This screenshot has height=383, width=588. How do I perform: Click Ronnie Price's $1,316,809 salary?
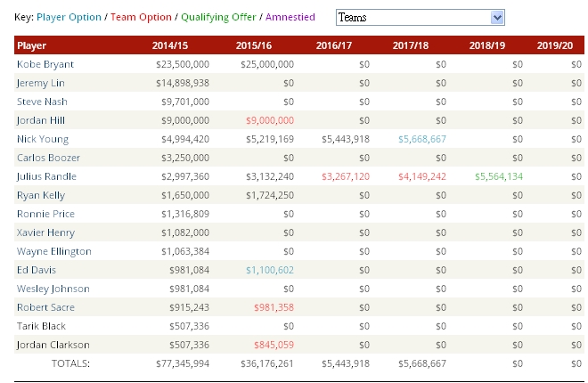pos(185,214)
